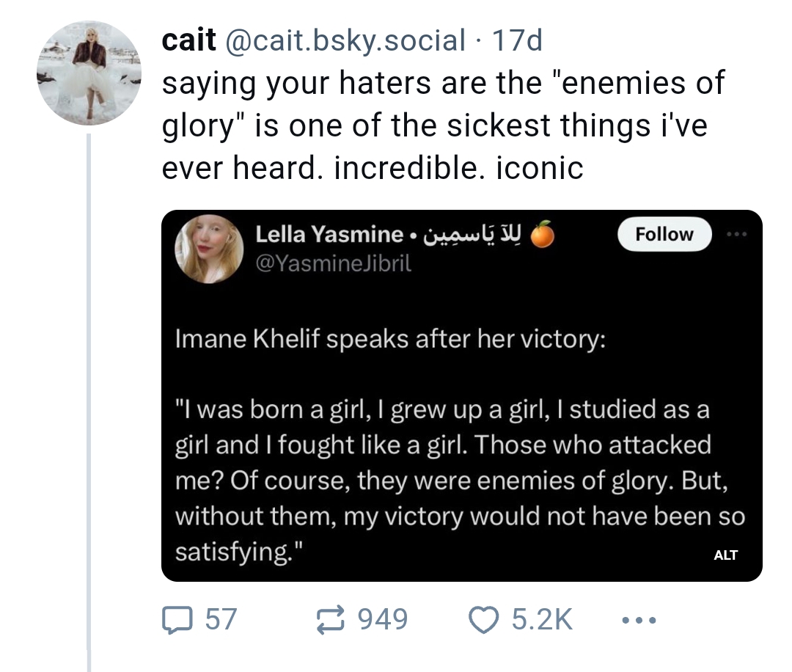This screenshot has height=672, width=792.
Task: Click the @YasmineJibril handle in image
Action: 334,263
